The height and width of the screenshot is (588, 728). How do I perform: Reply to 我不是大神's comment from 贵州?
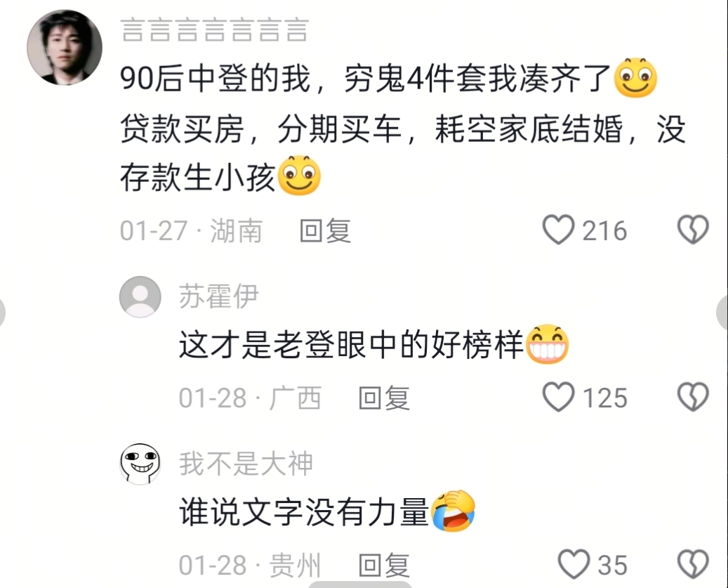[x=385, y=566]
